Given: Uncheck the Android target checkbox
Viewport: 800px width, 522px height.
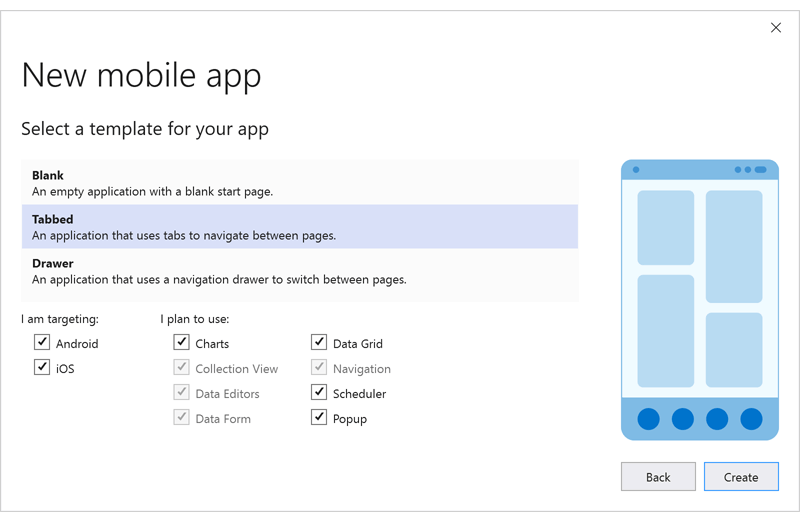Looking at the screenshot, I should coord(42,343).
